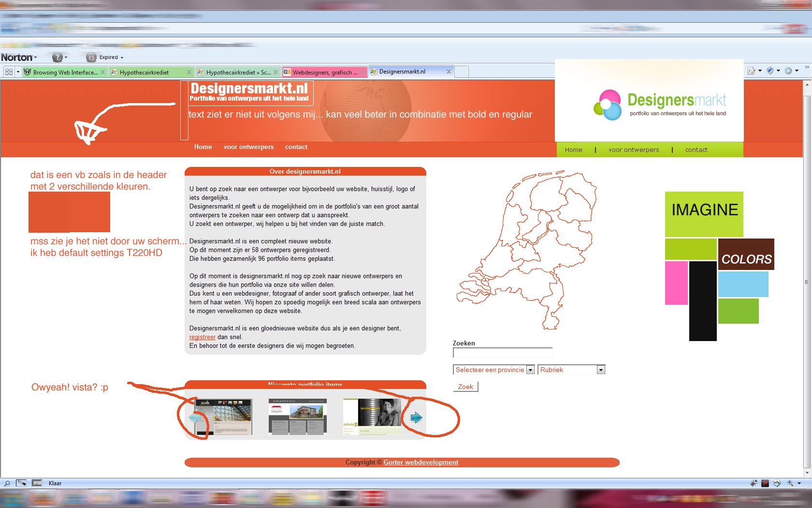Click the Norton Expired padlock icon
Screen dimensions: 812x508
(91, 57)
